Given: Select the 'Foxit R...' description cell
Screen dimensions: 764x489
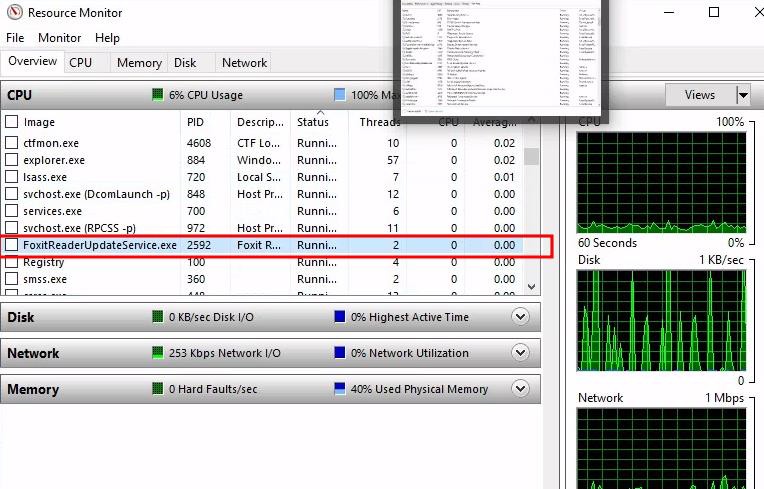Looking at the screenshot, I should (x=259, y=245).
